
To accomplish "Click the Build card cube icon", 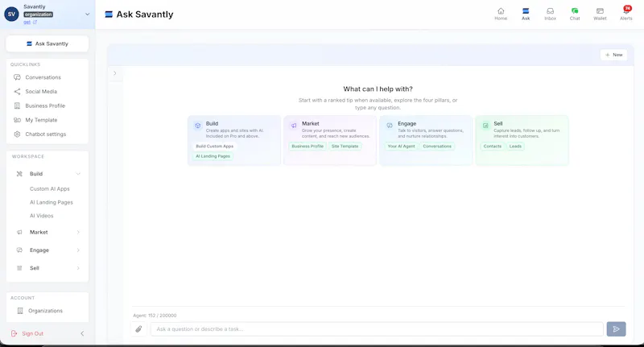I will click(197, 126).
